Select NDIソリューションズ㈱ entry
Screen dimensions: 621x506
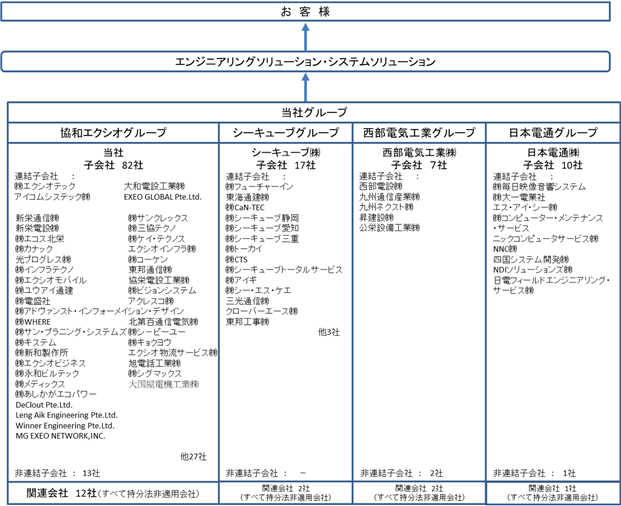click(533, 270)
